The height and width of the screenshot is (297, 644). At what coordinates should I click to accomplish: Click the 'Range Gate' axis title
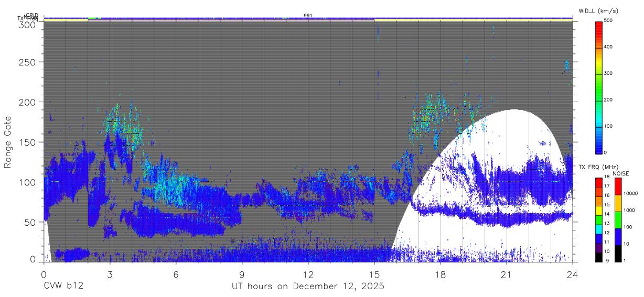(x=8, y=142)
